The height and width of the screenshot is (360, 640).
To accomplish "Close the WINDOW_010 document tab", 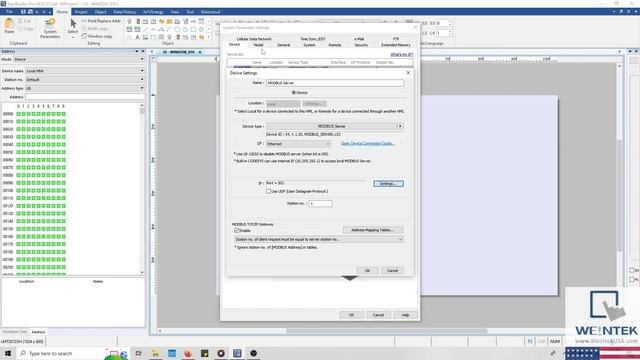I will [x=200, y=52].
